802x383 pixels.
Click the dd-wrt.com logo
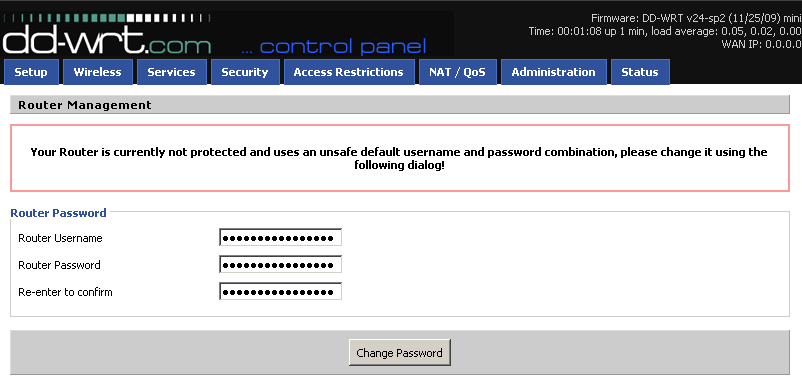[106, 44]
